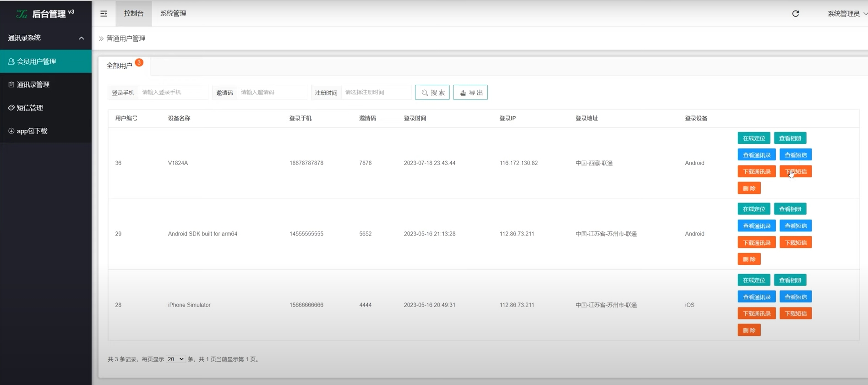This screenshot has width=868, height=385.
Task: Switch to the 控制台 tab
Action: click(x=134, y=13)
